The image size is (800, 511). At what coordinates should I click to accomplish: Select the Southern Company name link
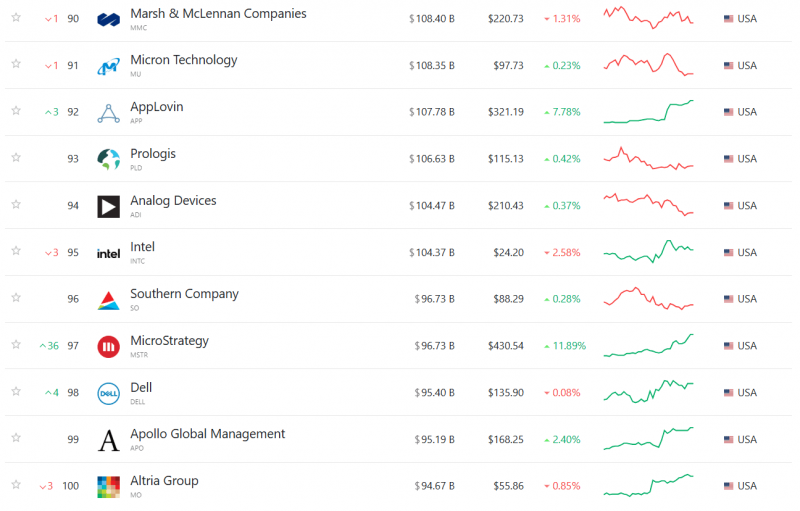pos(184,294)
